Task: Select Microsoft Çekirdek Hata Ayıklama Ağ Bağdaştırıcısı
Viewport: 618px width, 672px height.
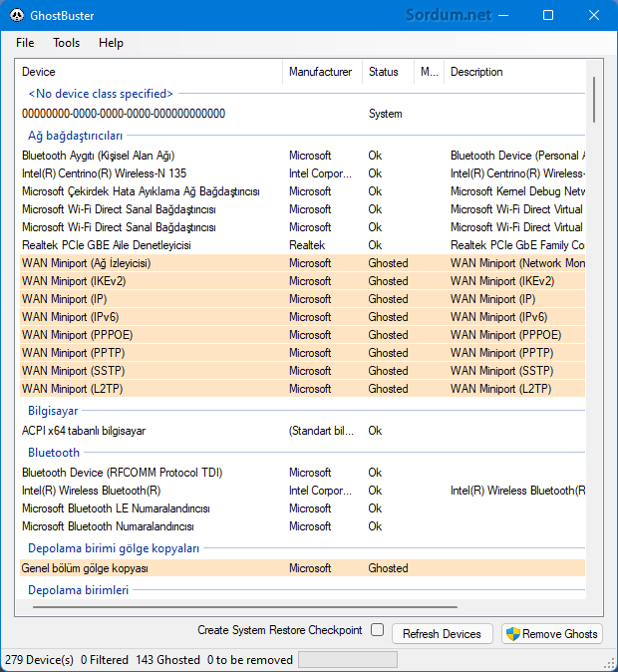Action: pyautogui.click(x=303, y=191)
